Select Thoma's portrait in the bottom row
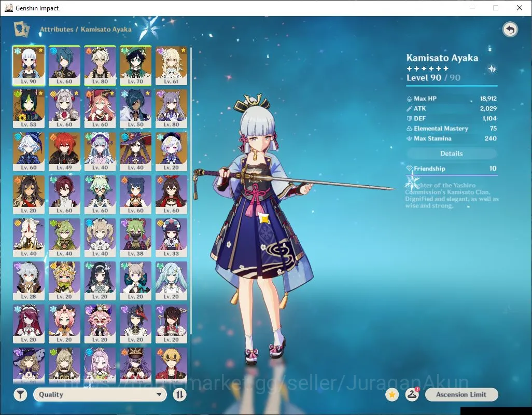532x415 pixels. tap(171, 365)
